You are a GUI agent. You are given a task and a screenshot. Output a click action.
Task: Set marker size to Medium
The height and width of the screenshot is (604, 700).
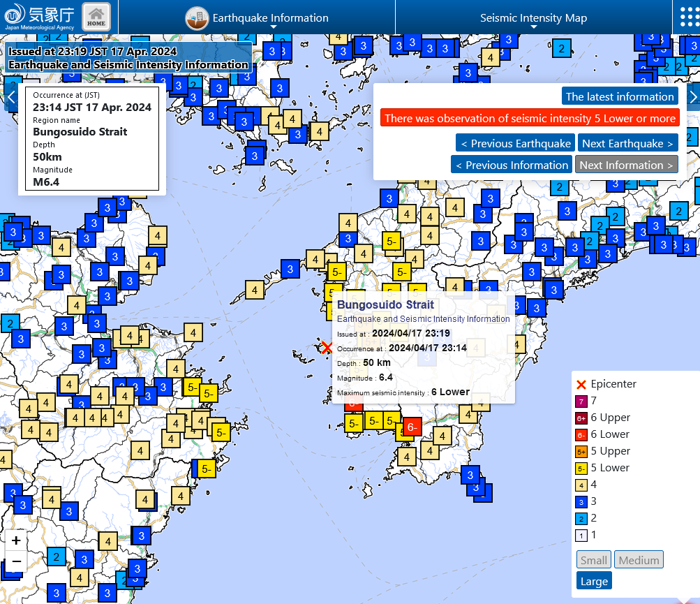pos(639,560)
